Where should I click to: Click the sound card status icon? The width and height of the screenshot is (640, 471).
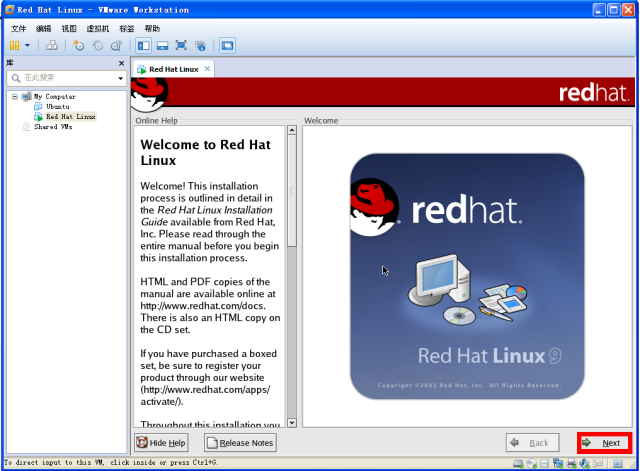(584, 464)
